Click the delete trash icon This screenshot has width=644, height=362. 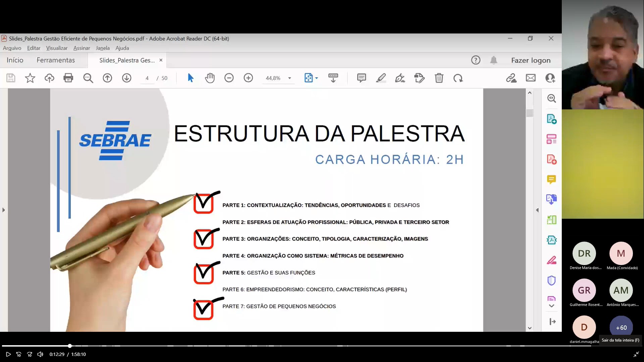(439, 78)
